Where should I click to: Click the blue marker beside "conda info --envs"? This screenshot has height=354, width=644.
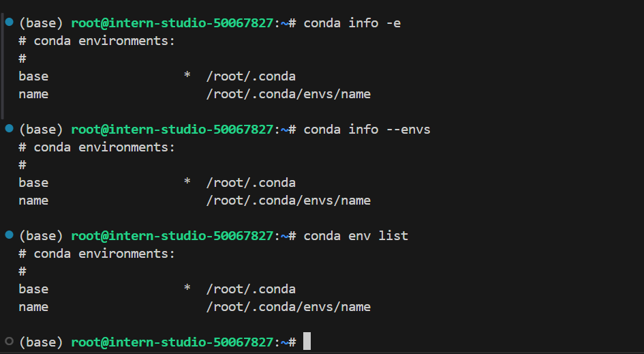[9, 128]
